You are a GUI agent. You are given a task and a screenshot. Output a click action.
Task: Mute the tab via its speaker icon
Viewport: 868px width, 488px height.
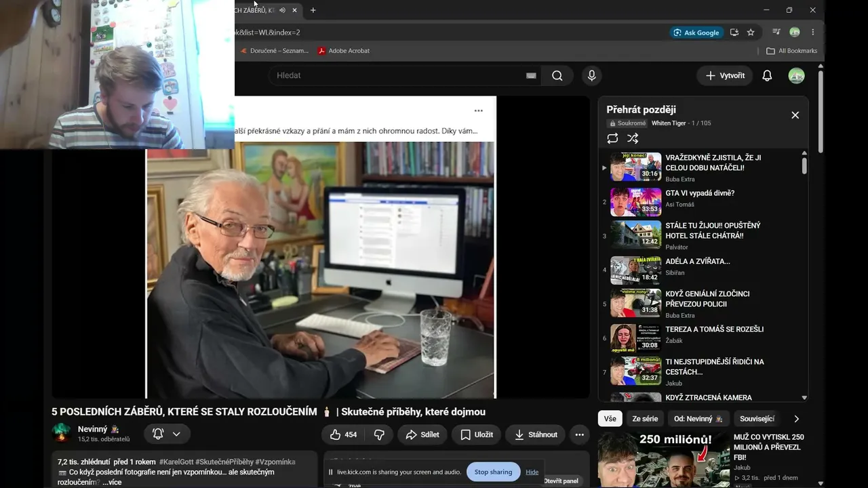click(x=282, y=10)
